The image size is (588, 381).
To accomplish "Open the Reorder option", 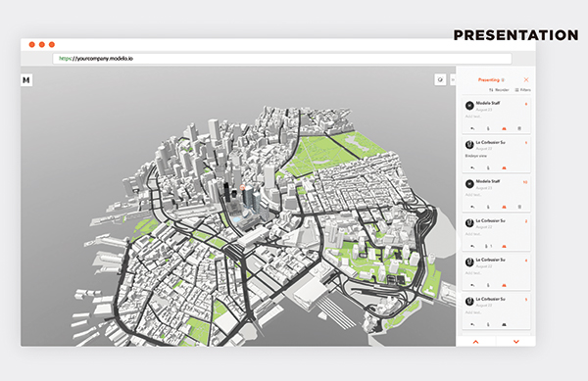I will [x=499, y=90].
